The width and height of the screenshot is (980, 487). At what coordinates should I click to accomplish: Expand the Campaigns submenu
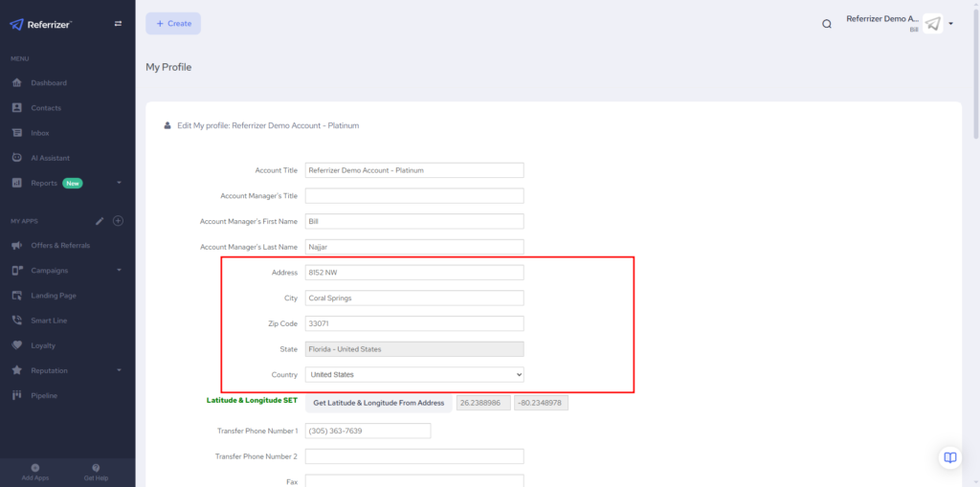(119, 271)
